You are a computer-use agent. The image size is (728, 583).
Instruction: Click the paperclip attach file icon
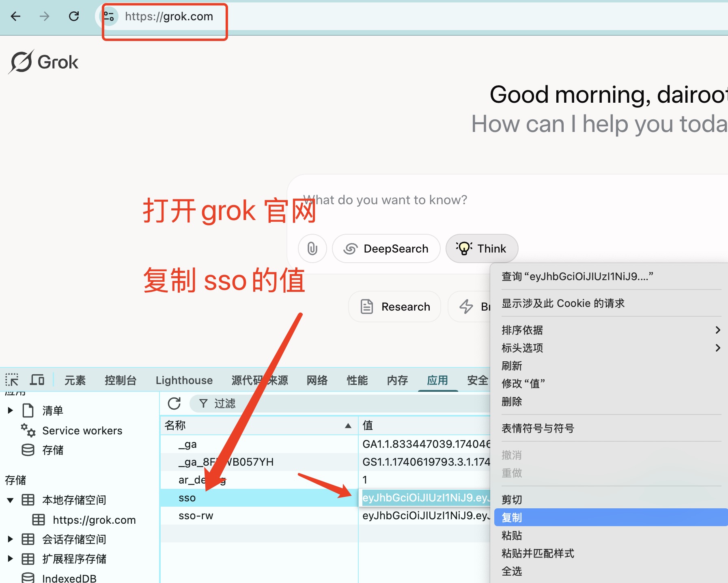pyautogui.click(x=312, y=248)
